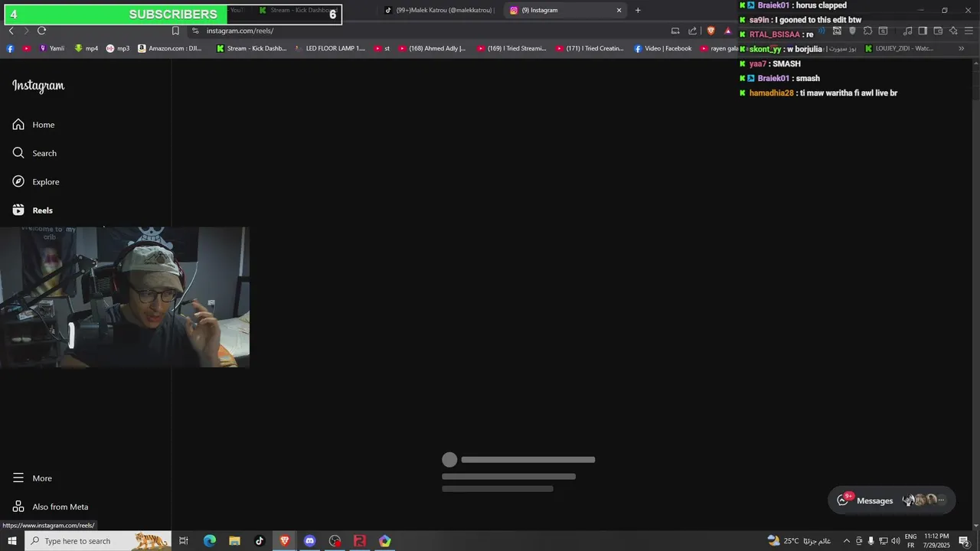The image size is (980, 551).
Task: Open the Yamli bookmark
Action: (x=51, y=48)
